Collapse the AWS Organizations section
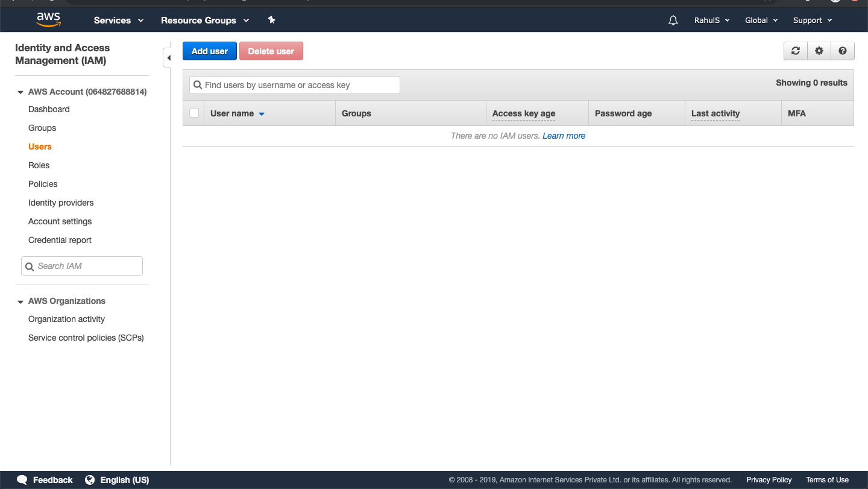868x489 pixels. 21,301
